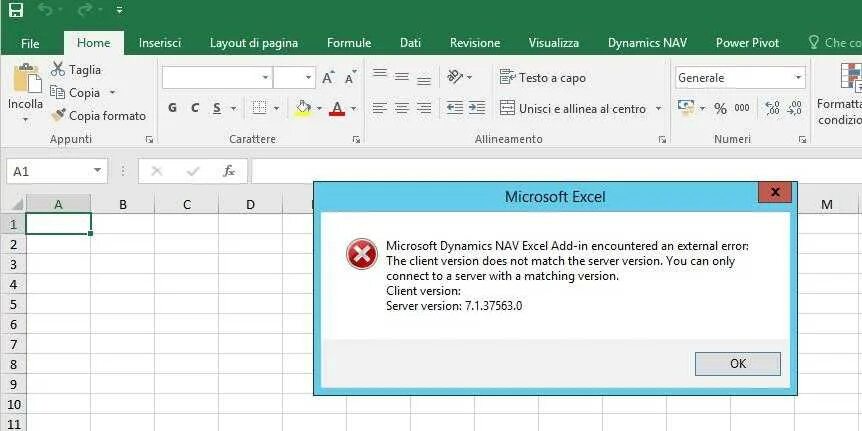Open the font name dropdown arrow
862x431 pixels.
coord(266,78)
